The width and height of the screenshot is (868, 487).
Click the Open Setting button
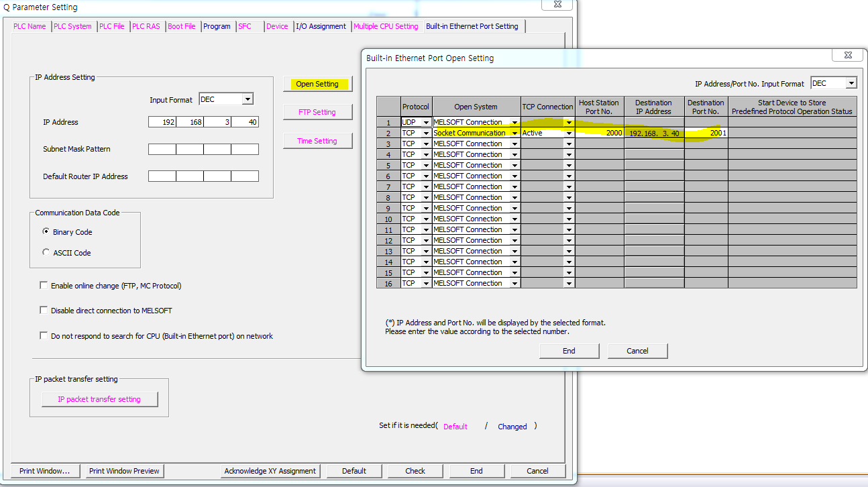pos(317,84)
